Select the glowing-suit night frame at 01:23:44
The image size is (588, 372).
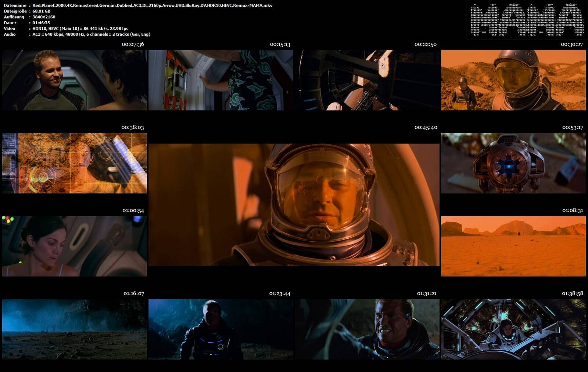click(221, 329)
